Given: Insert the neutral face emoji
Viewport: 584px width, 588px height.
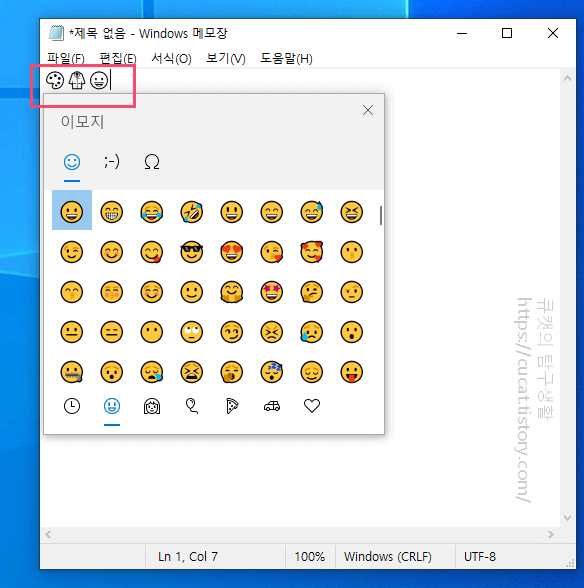Looking at the screenshot, I should tap(72, 332).
